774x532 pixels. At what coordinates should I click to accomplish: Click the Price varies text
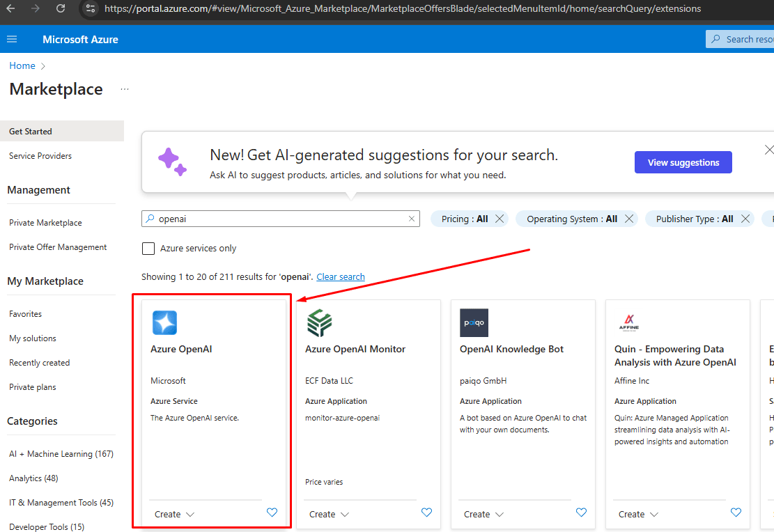[324, 482]
